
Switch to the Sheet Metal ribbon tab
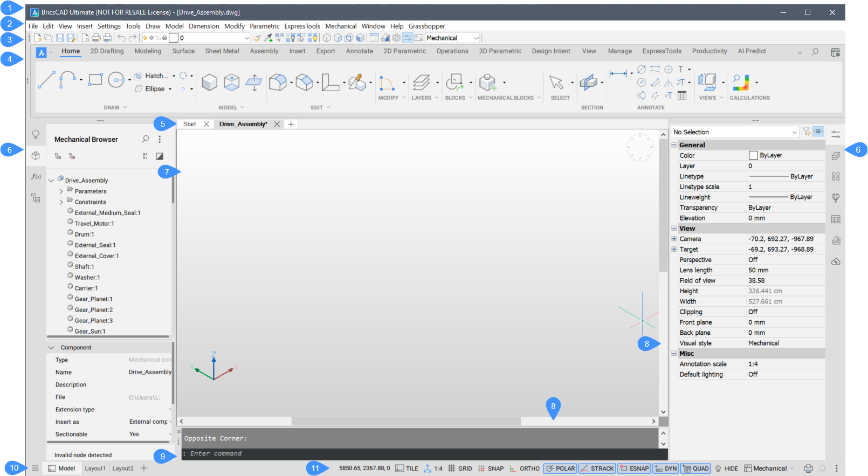click(x=222, y=51)
